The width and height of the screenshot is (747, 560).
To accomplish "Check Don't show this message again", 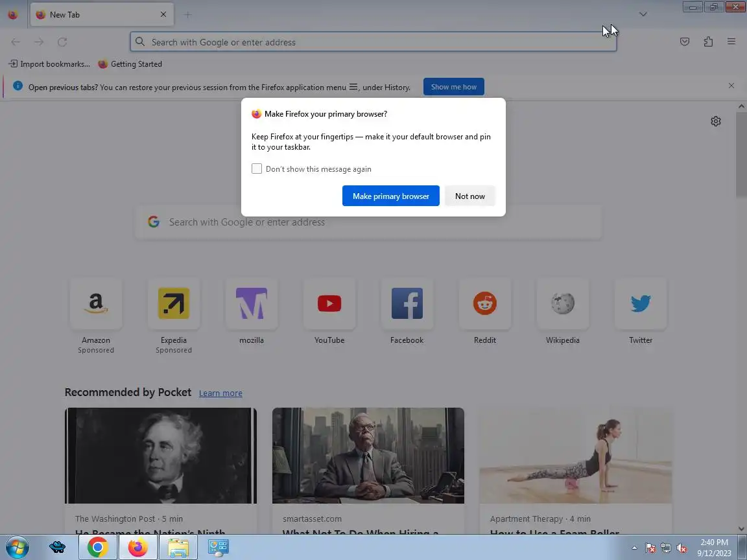I will [x=257, y=169].
